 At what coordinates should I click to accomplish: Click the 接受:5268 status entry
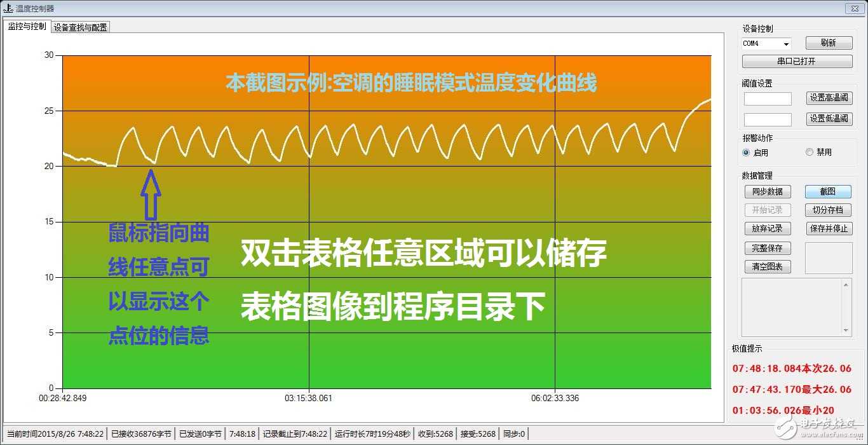[478, 434]
